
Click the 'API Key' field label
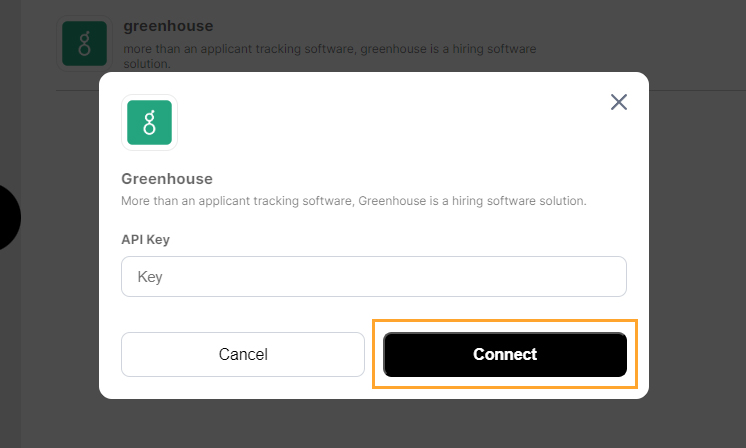coord(145,239)
